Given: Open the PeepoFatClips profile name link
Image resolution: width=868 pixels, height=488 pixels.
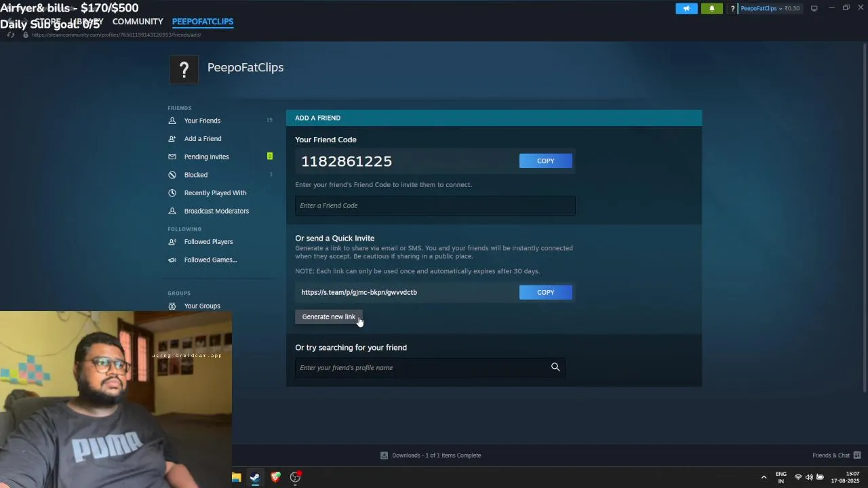Looking at the screenshot, I should 245,67.
